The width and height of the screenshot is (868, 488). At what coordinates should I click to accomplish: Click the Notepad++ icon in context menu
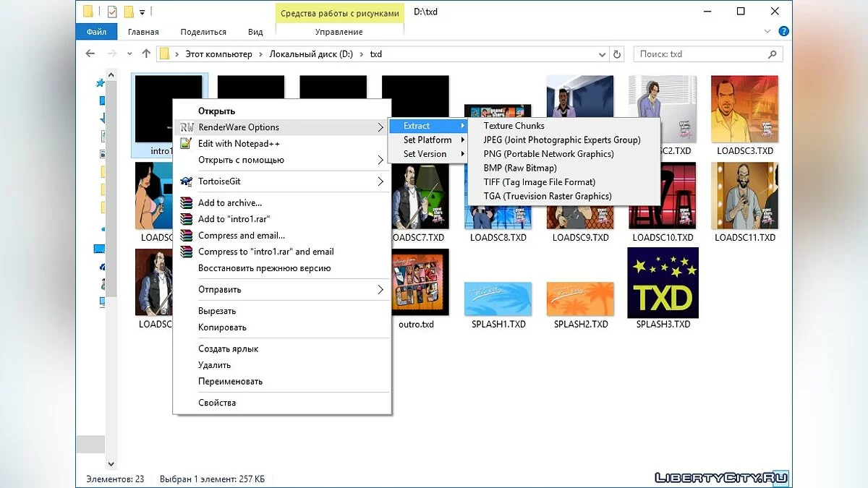point(186,144)
